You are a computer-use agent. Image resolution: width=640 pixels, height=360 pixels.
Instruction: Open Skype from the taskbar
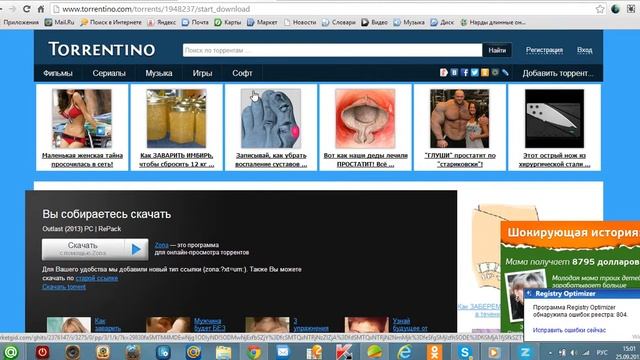click(x=465, y=351)
